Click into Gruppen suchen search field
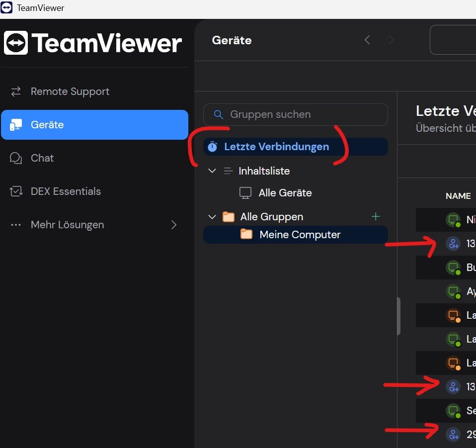 pos(295,114)
